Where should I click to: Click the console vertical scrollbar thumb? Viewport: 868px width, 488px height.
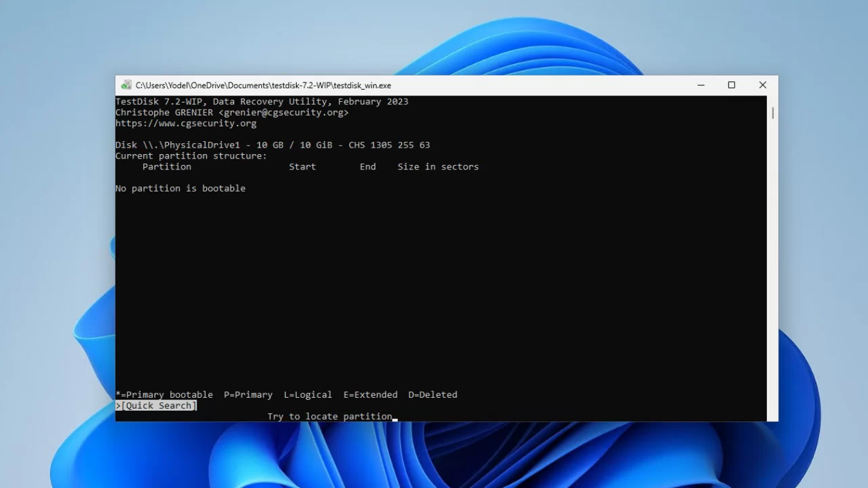coord(773,113)
